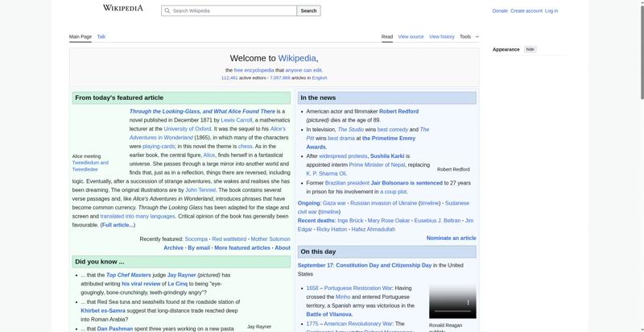This screenshot has width=644, height=332.
Task: Open The Studio link
Action: pyautogui.click(x=351, y=130)
